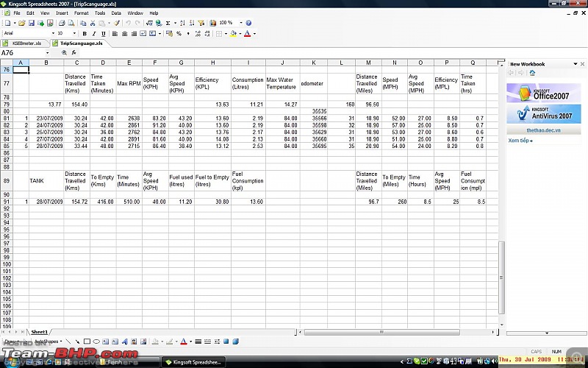The width and height of the screenshot is (588, 368).
Task: Click the Font Color red A swatch
Action: [247, 34]
